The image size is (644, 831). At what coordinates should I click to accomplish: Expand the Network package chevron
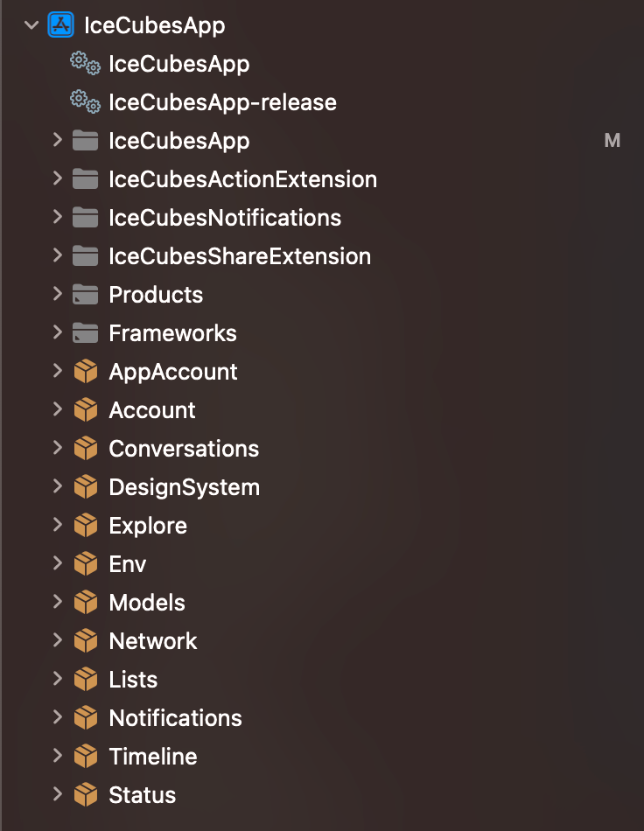(x=57, y=640)
